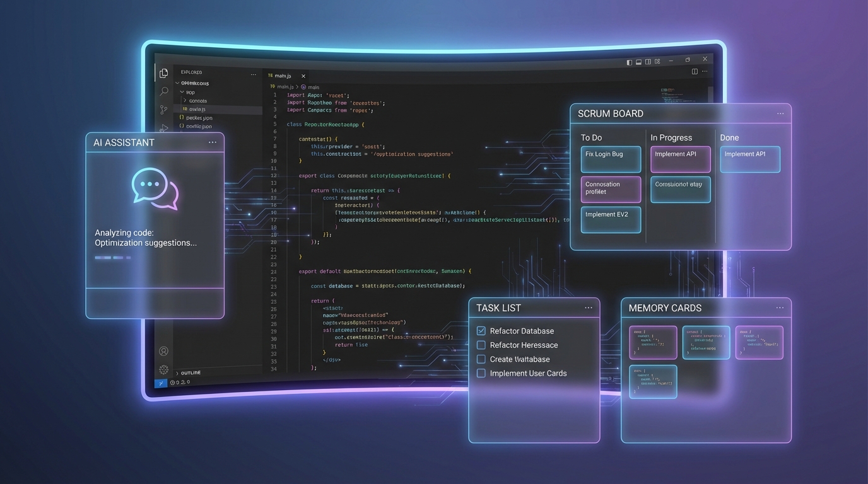Open the Source Control icon in sidebar

[x=164, y=110]
